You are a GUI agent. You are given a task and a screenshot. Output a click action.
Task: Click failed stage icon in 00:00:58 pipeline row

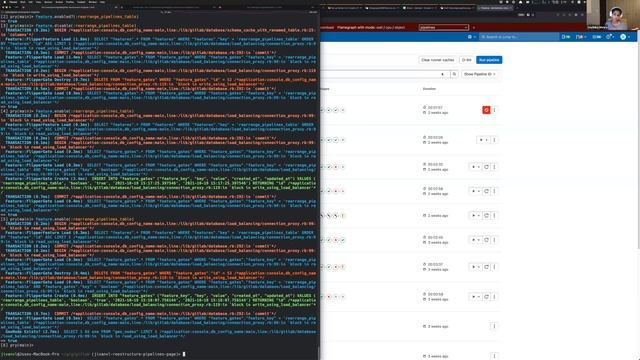tap(329, 297)
